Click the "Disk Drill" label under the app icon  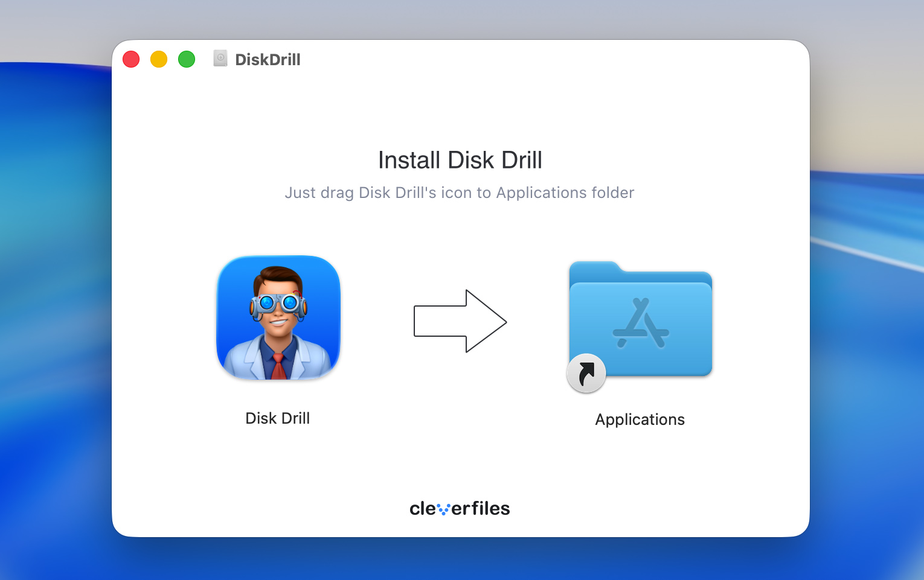(278, 418)
